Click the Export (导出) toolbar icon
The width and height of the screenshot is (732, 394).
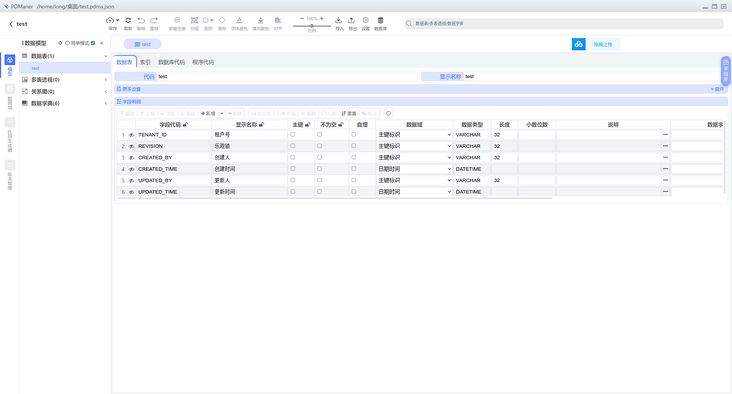(352, 20)
